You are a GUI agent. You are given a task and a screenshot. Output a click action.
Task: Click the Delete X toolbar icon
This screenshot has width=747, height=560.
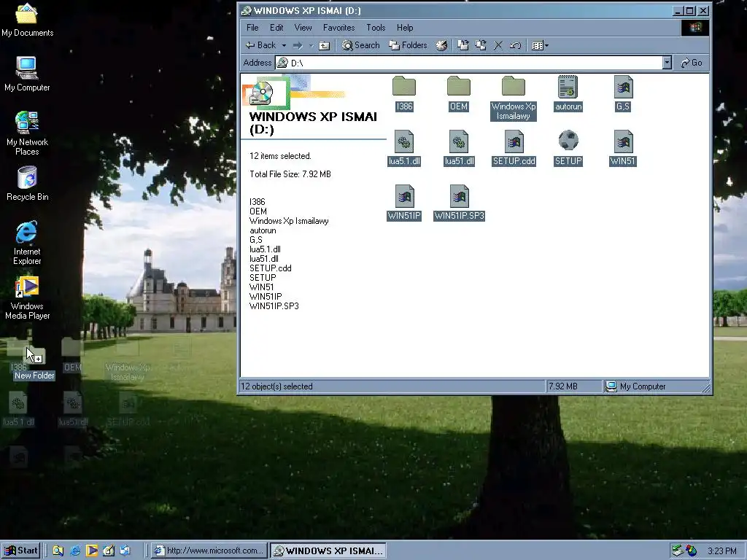click(498, 46)
